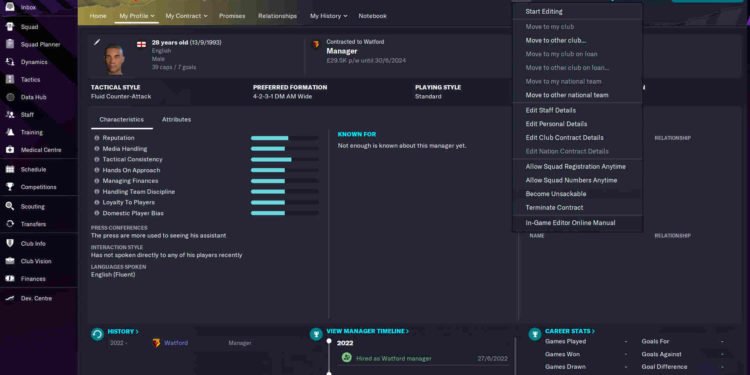Click the manager timeline trophy icon
The height and width of the screenshot is (375, 750).
click(x=316, y=334)
